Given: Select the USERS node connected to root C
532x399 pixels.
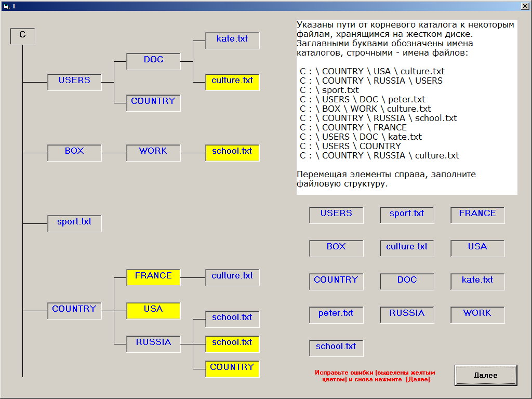Looking at the screenshot, I should click(74, 82).
